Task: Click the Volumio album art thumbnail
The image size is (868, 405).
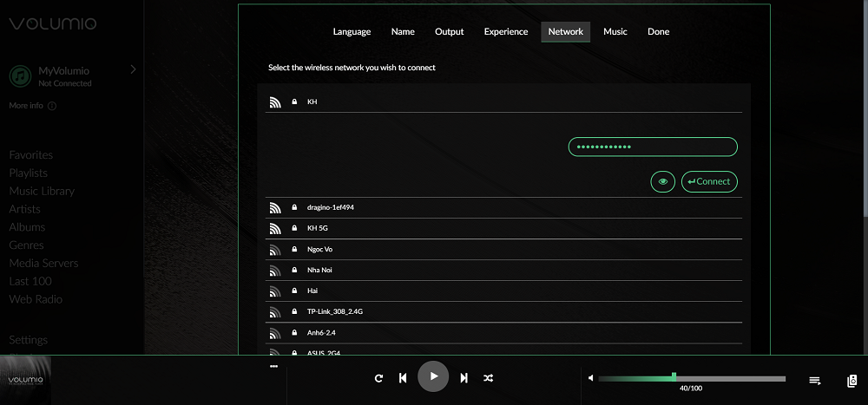Action: (25, 381)
